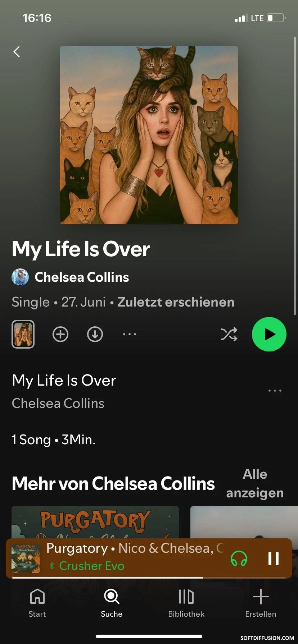Viewport: 298px width, 644px height.
Task: Open album options three-dot menu
Action: click(x=130, y=334)
